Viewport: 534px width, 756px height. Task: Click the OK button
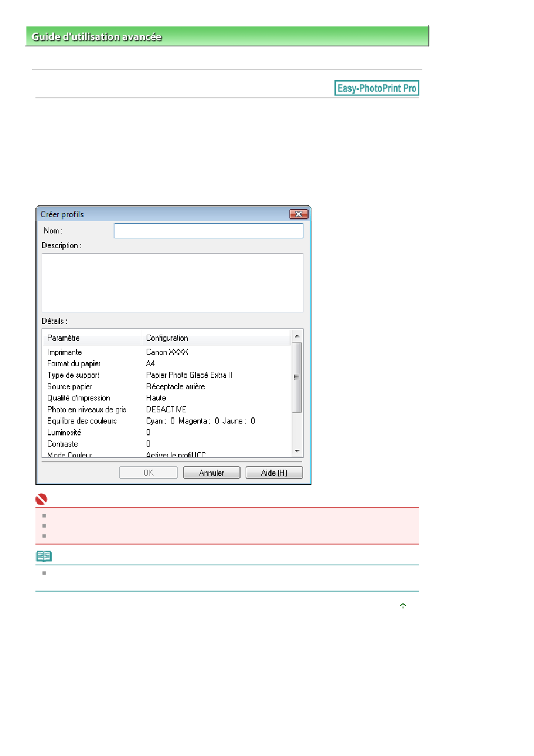pyautogui.click(x=148, y=472)
